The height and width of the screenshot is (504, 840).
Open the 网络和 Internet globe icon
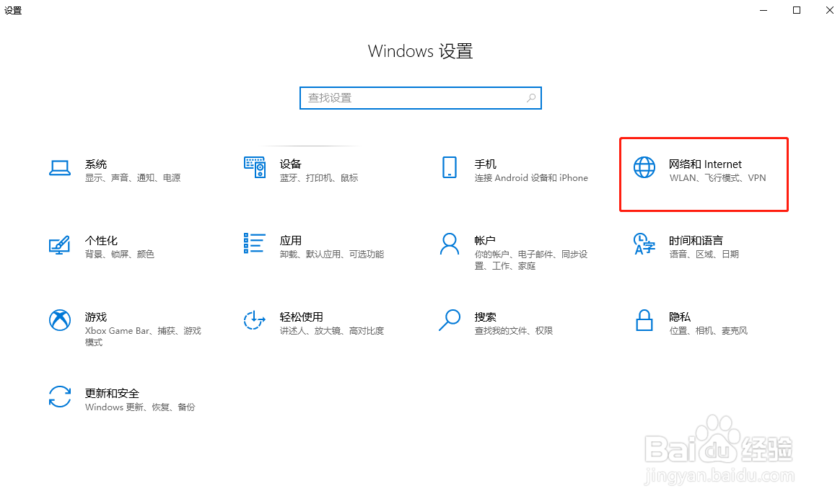pyautogui.click(x=644, y=167)
